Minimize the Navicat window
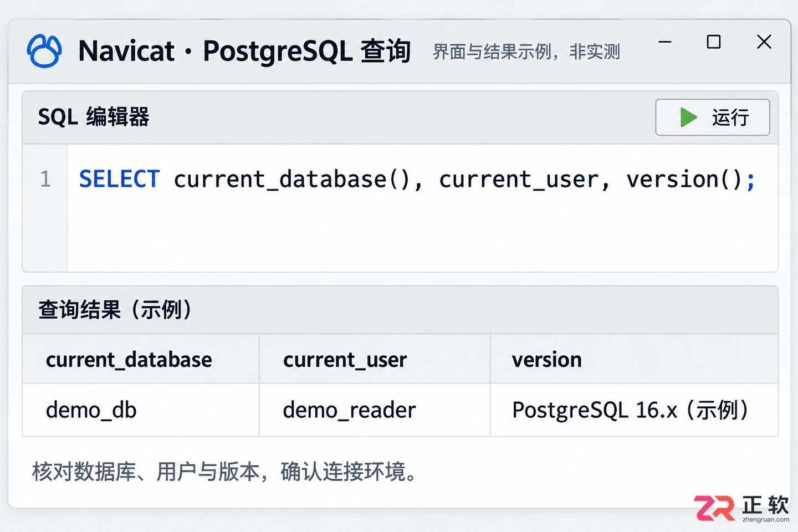The image size is (798, 532). (x=665, y=42)
